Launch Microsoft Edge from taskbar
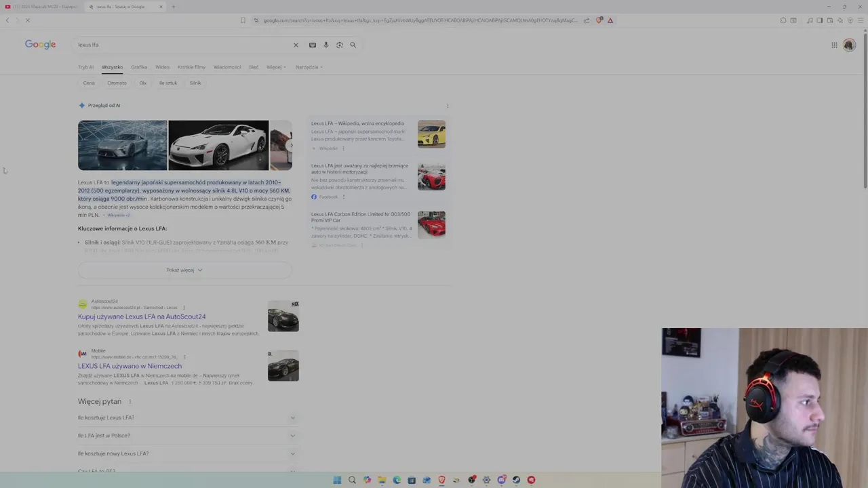 click(x=397, y=480)
